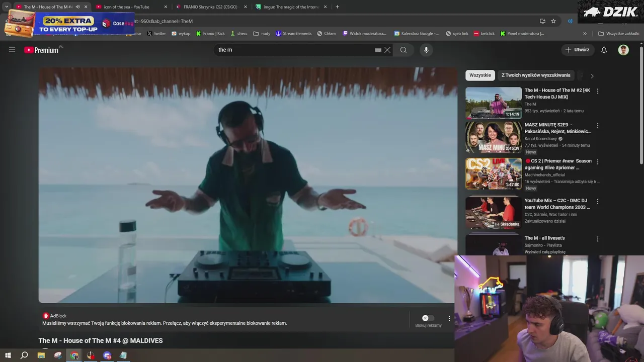Open MASZ MINUTĘ S2E9 video thumbnail

(x=494, y=137)
